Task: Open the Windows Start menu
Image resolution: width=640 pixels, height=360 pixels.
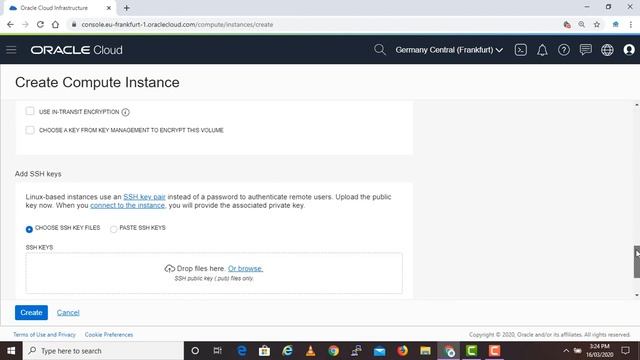Action: 11,351
